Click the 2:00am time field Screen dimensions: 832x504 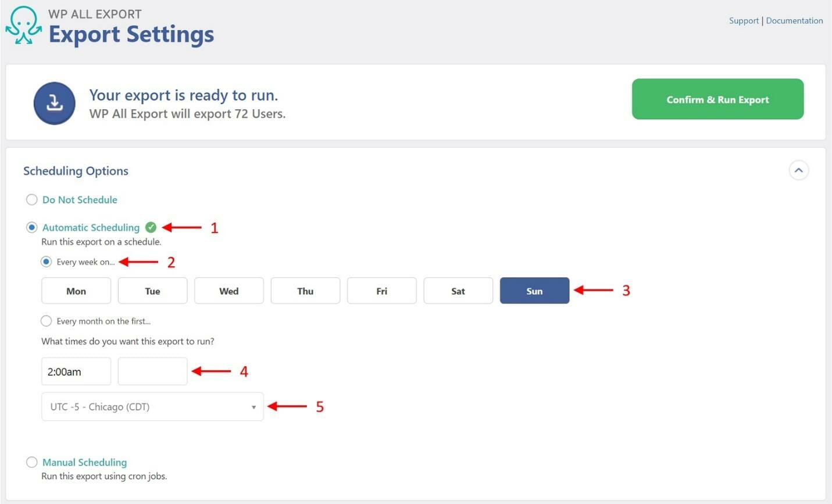click(x=76, y=371)
